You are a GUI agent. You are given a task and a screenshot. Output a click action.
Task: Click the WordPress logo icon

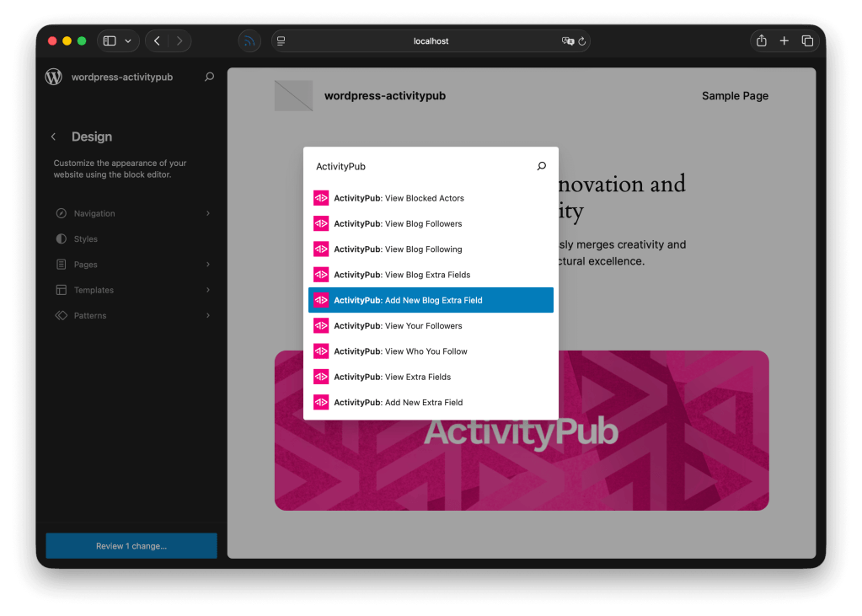pyautogui.click(x=54, y=77)
